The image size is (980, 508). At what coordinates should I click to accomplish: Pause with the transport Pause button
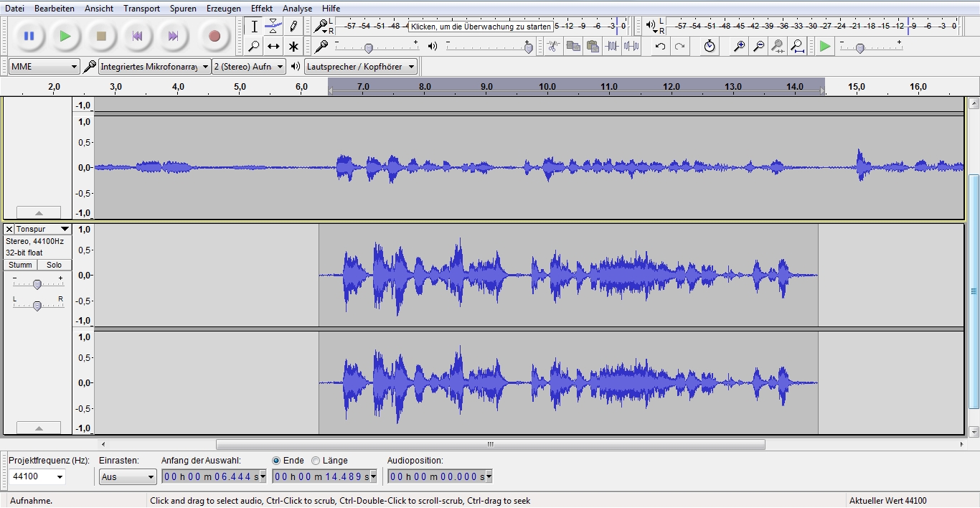click(29, 36)
